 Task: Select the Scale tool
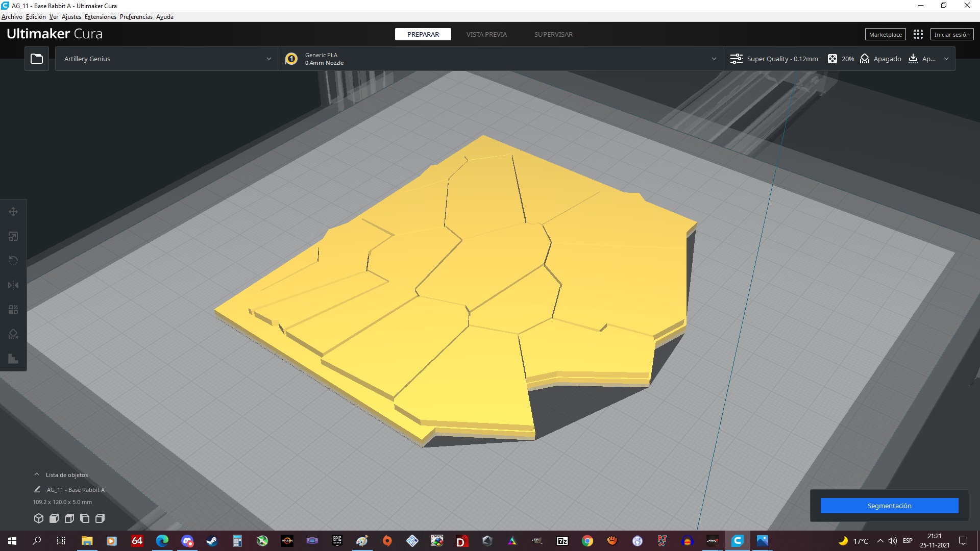[13, 236]
